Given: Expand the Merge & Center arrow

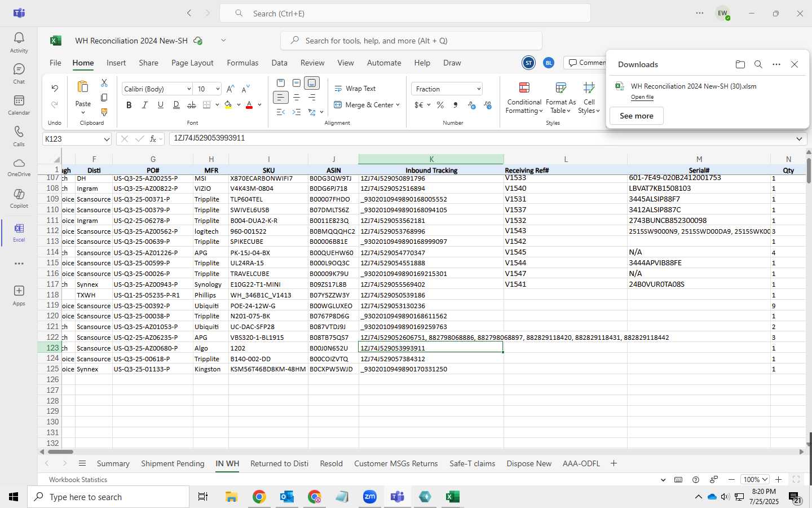Looking at the screenshot, I should point(398,105).
